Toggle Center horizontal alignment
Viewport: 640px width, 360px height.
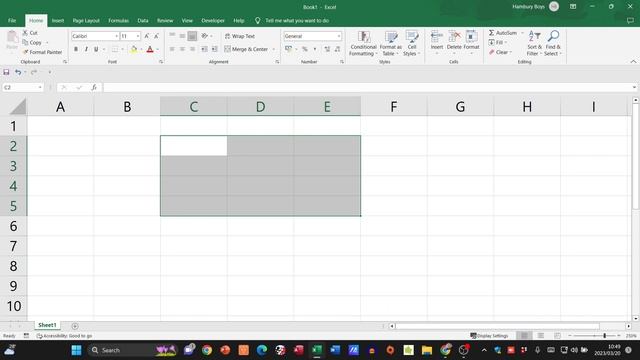click(x=182, y=49)
